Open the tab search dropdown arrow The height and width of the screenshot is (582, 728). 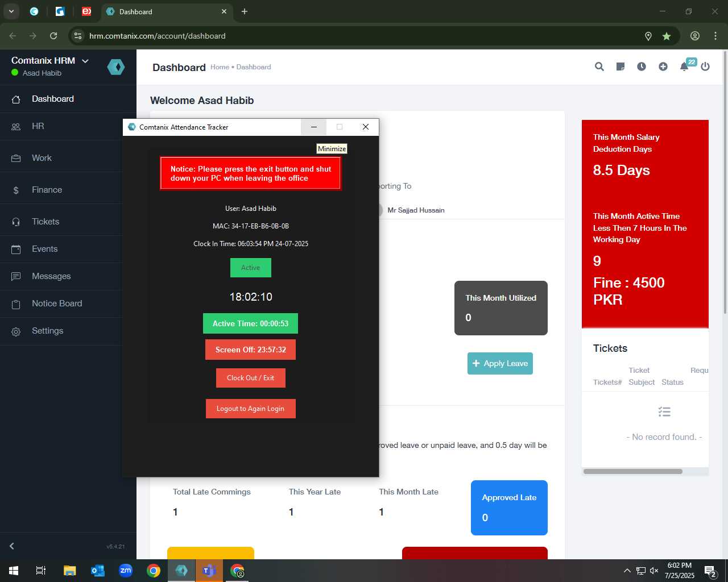pos(11,11)
